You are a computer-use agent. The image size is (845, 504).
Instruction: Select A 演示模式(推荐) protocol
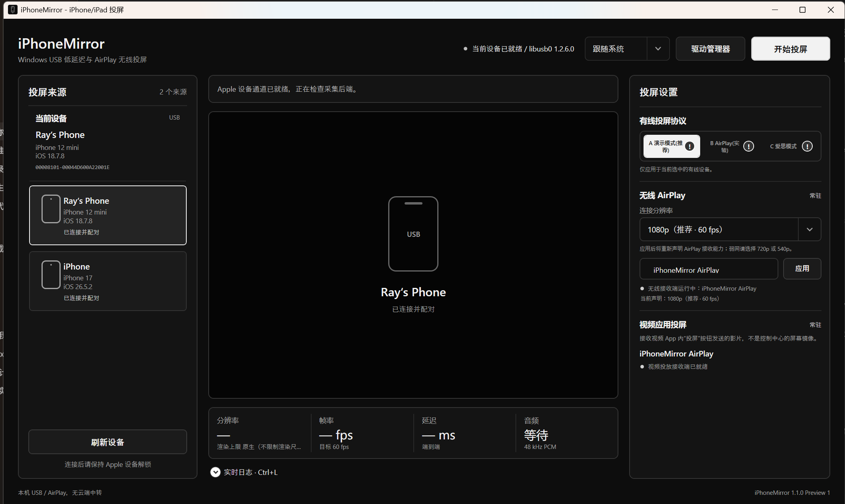coord(672,146)
